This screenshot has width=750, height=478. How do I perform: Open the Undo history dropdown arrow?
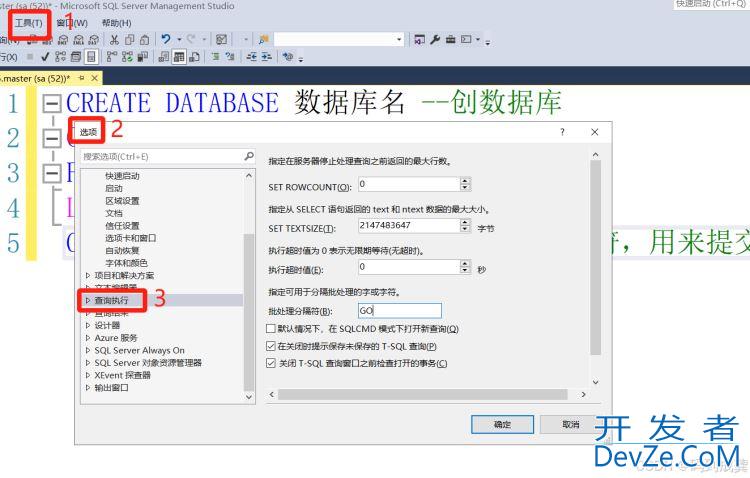click(x=179, y=40)
